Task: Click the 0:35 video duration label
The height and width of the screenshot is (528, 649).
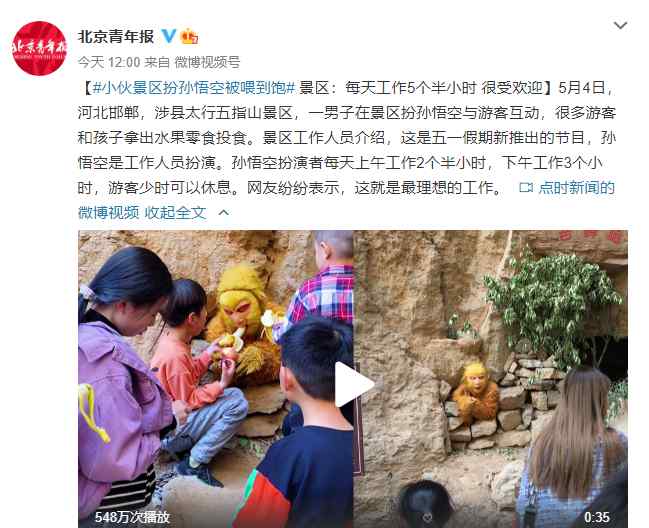Action: pos(596,517)
